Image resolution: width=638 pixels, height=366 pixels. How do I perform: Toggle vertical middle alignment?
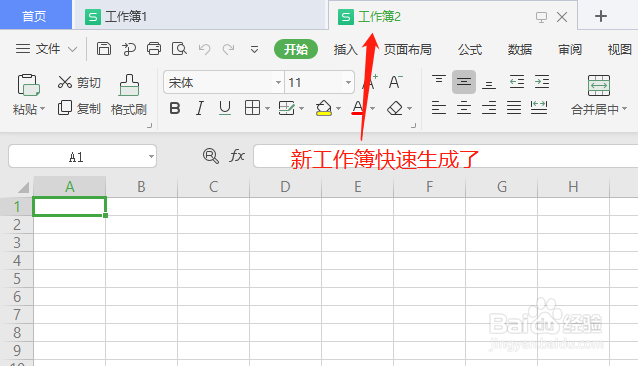point(464,82)
